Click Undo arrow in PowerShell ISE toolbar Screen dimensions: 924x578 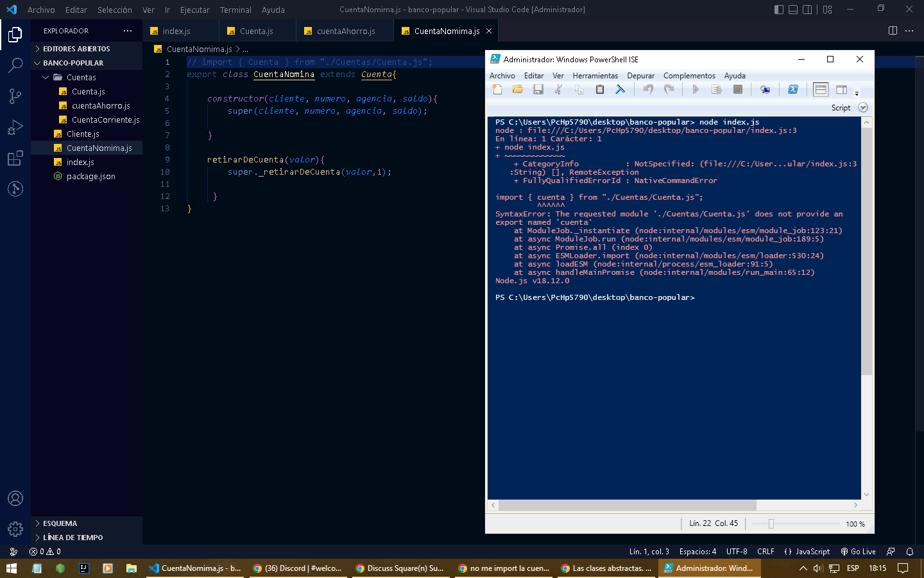[x=649, y=90]
